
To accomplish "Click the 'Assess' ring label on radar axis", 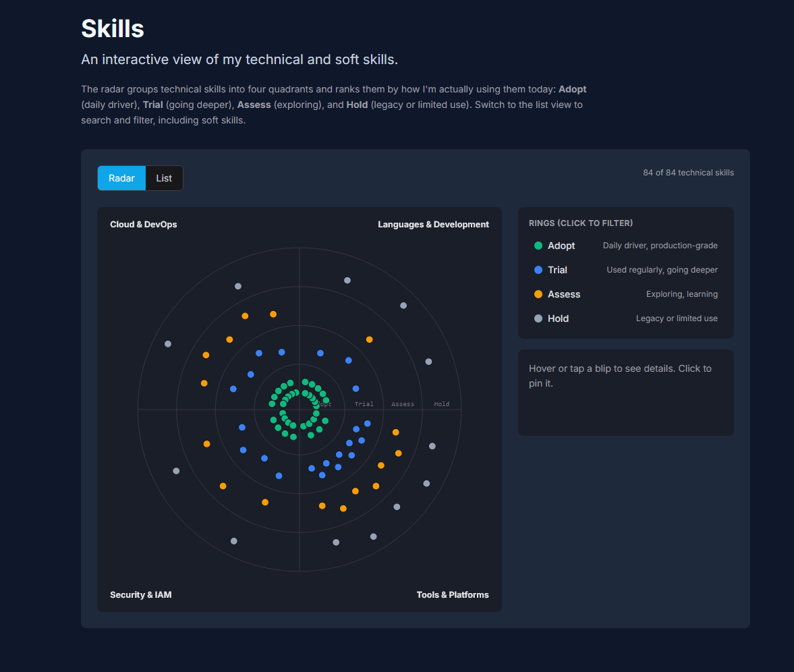I will click(x=403, y=404).
